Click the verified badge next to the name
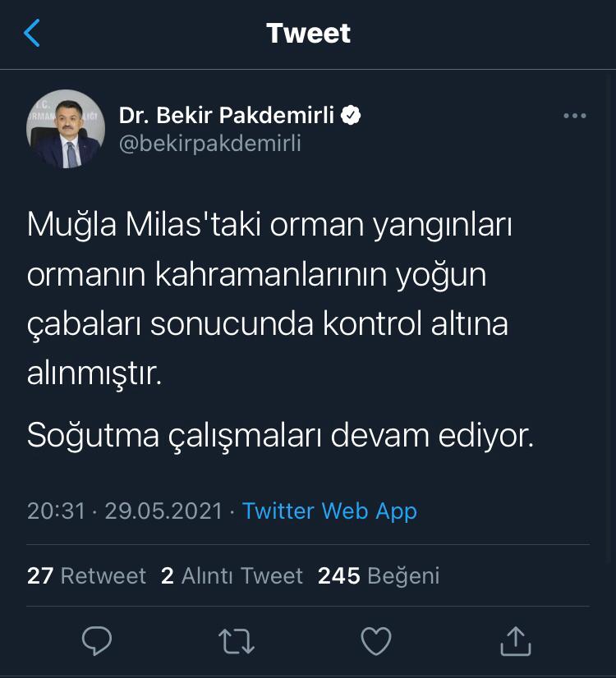616x678 pixels. pyautogui.click(x=352, y=114)
